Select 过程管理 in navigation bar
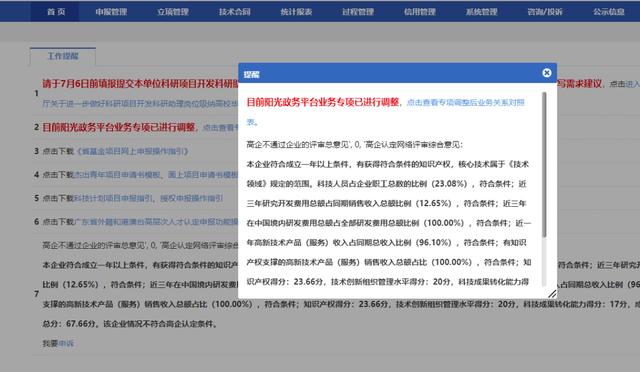640x372 pixels. [358, 12]
